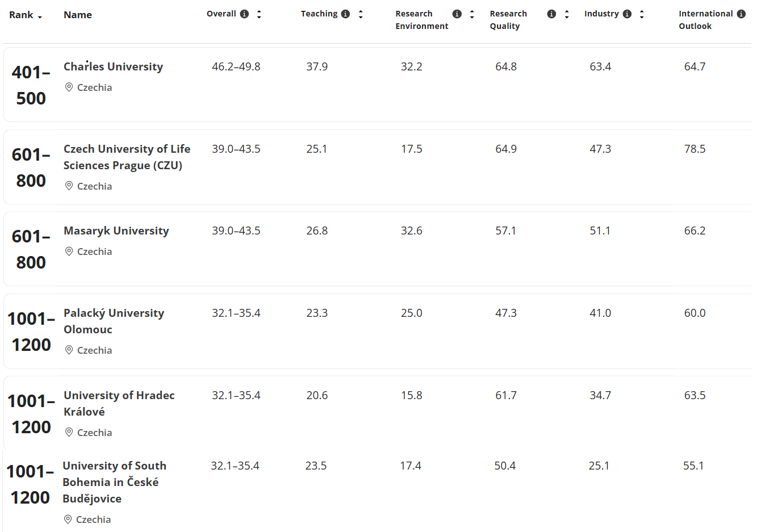Open the Charles University page
Viewport: 757px width, 532px height.
[113, 66]
